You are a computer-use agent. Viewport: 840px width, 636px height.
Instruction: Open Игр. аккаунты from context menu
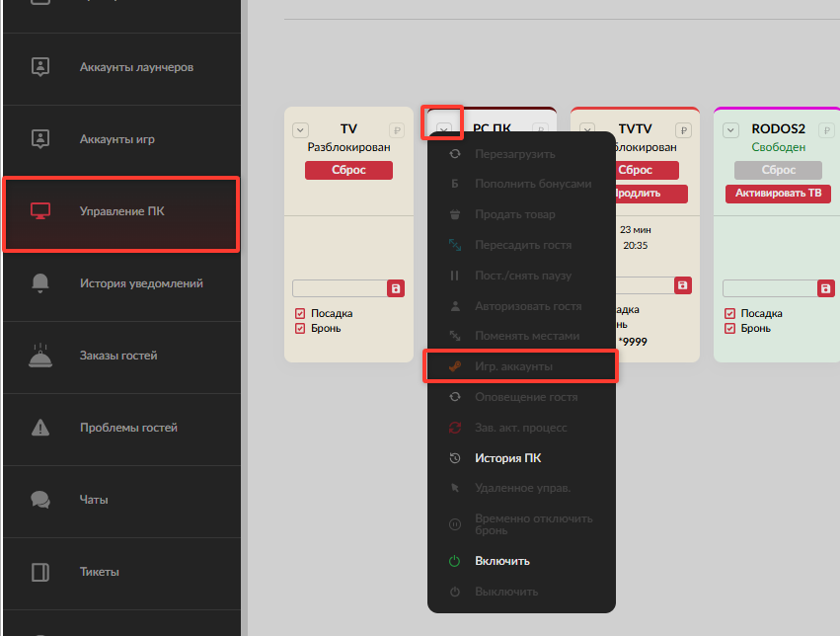click(x=521, y=366)
